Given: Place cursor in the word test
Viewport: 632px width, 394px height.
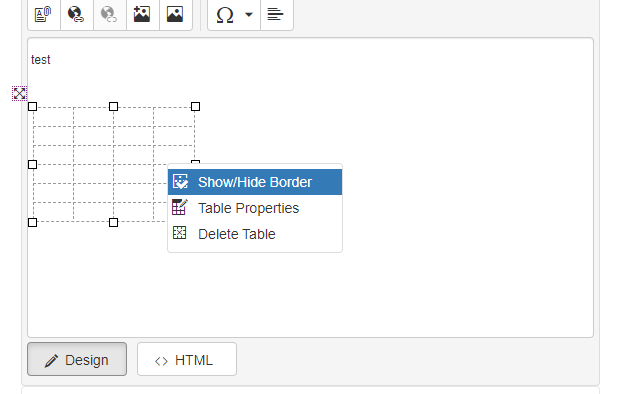Looking at the screenshot, I should pyautogui.click(x=41, y=60).
